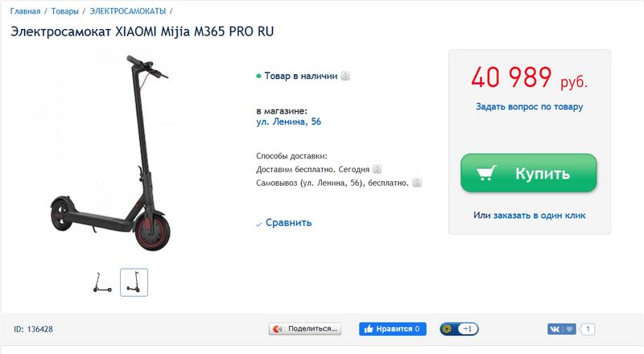Click the Поделиться share button
Image resolution: width=644 pixels, height=354 pixels.
click(x=305, y=329)
